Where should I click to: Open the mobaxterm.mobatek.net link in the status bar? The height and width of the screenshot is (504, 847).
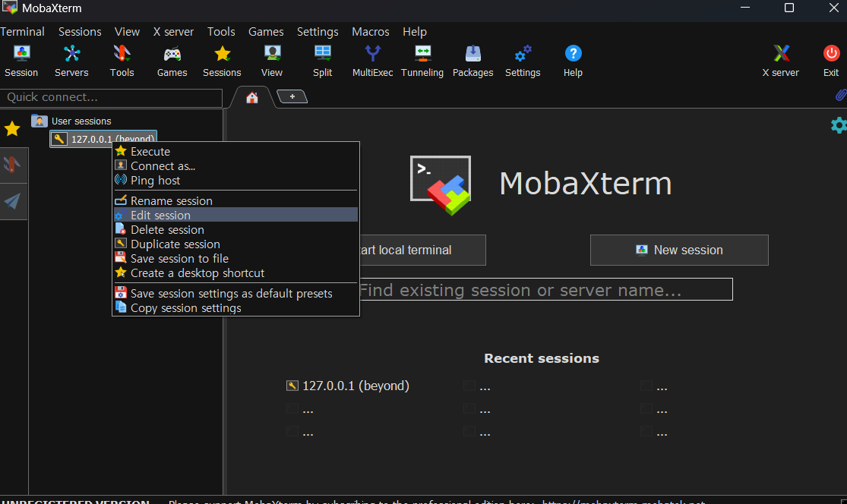[624, 501]
